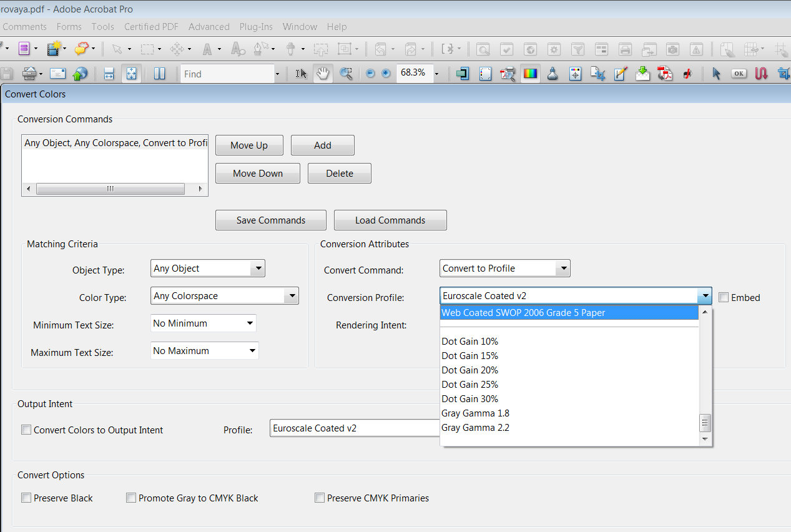Click the rainbow Convert Colors icon
This screenshot has width=791, height=532.
click(530, 74)
